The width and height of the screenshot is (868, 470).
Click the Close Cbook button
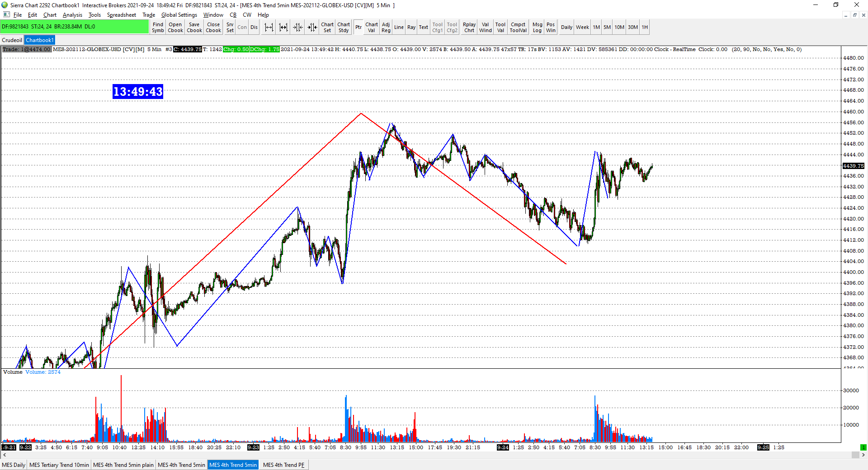pos(213,28)
